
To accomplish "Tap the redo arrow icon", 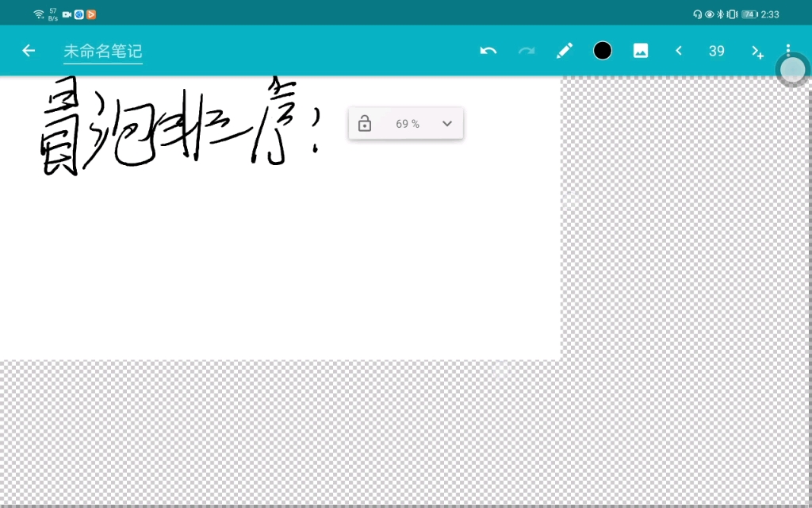I will tap(527, 51).
